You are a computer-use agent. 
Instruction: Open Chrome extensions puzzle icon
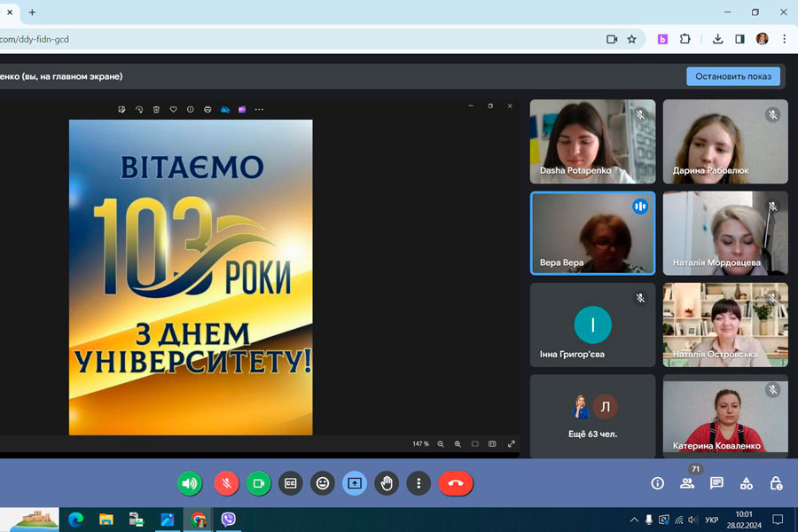click(685, 39)
